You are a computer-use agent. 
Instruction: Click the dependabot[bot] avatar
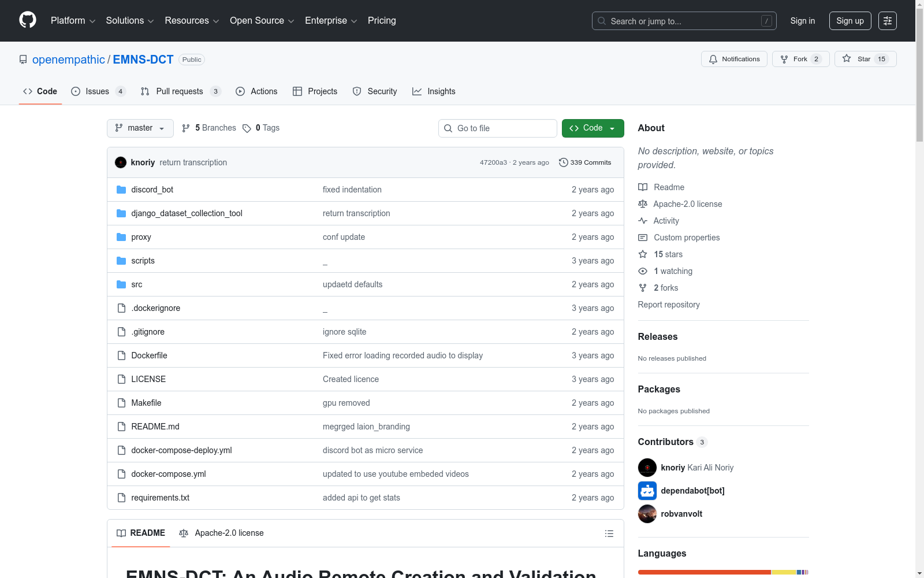(x=647, y=491)
